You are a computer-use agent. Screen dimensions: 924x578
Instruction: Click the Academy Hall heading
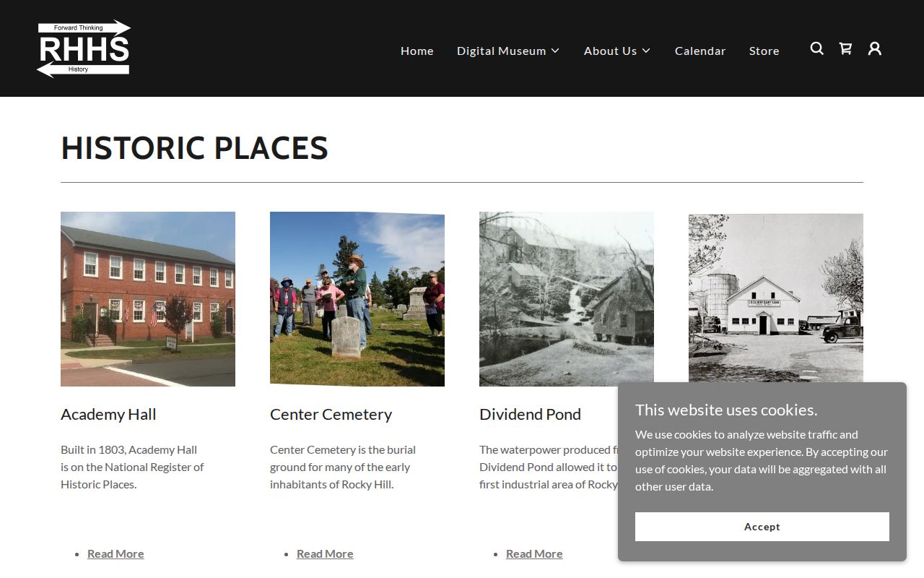[x=108, y=414]
